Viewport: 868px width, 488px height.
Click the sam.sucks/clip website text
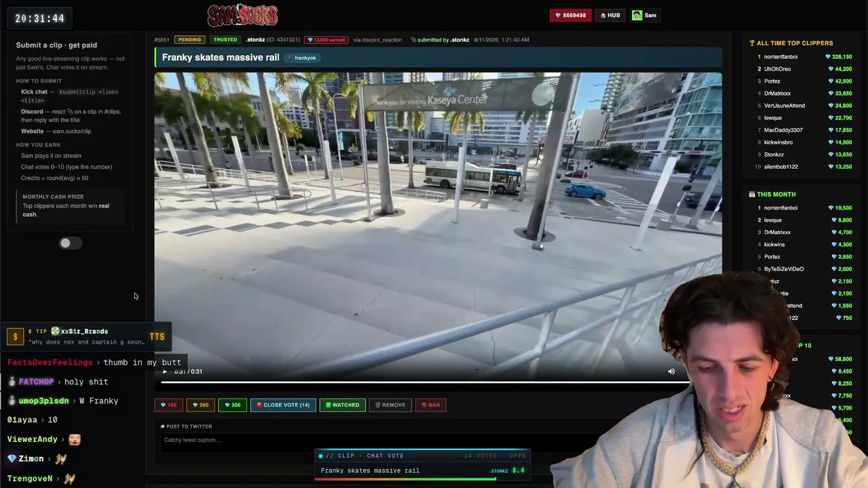click(x=72, y=131)
